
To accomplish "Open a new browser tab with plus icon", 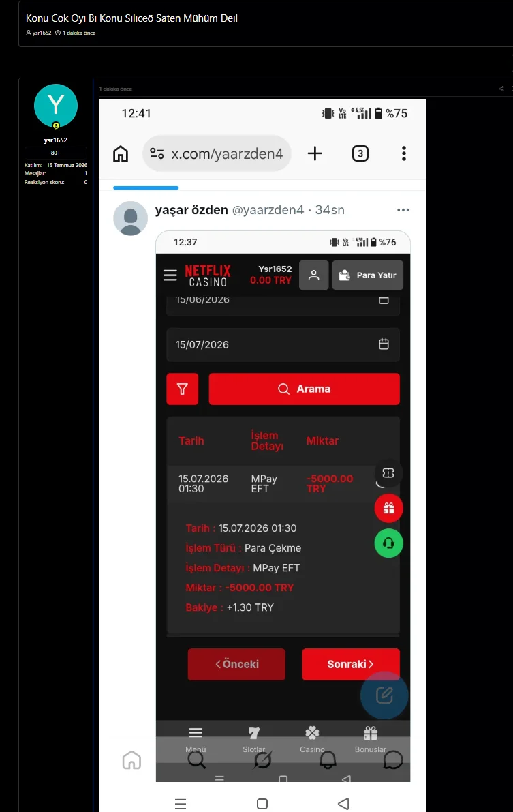I will point(315,153).
